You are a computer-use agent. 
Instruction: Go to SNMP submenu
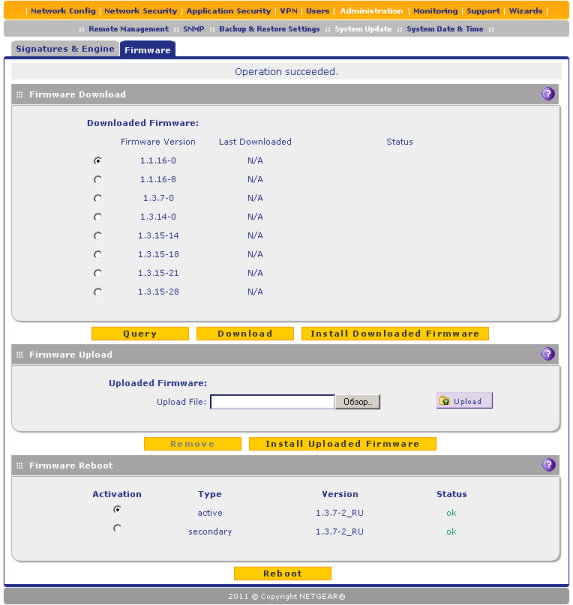click(x=194, y=29)
